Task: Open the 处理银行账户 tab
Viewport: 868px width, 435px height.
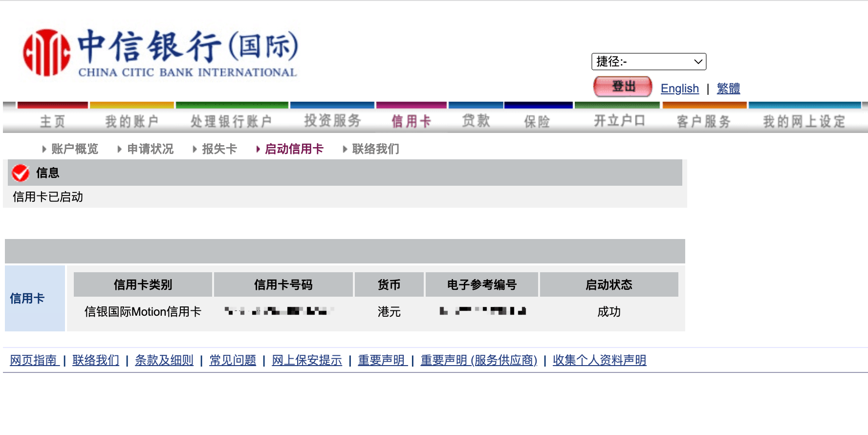Action: click(x=231, y=121)
